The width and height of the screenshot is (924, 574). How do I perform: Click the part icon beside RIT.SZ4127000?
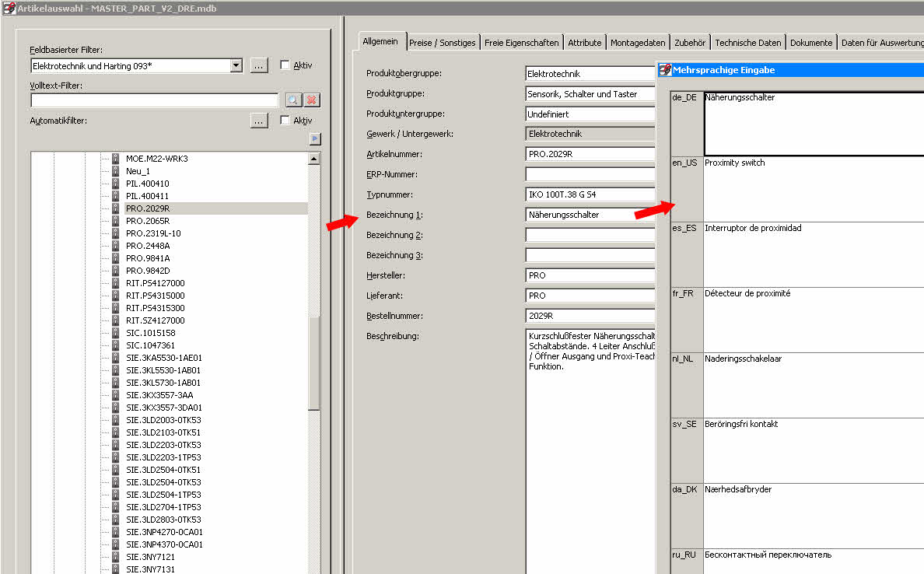click(116, 320)
